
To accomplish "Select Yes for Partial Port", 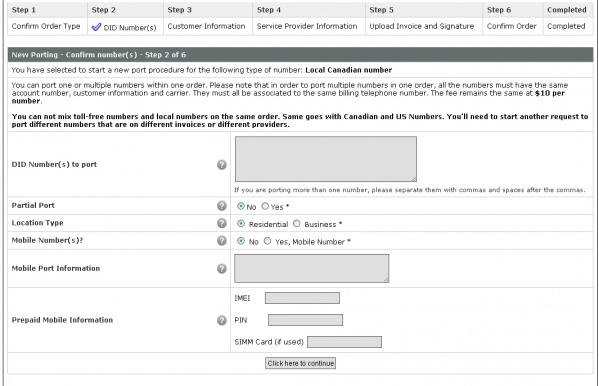I will (x=265, y=206).
